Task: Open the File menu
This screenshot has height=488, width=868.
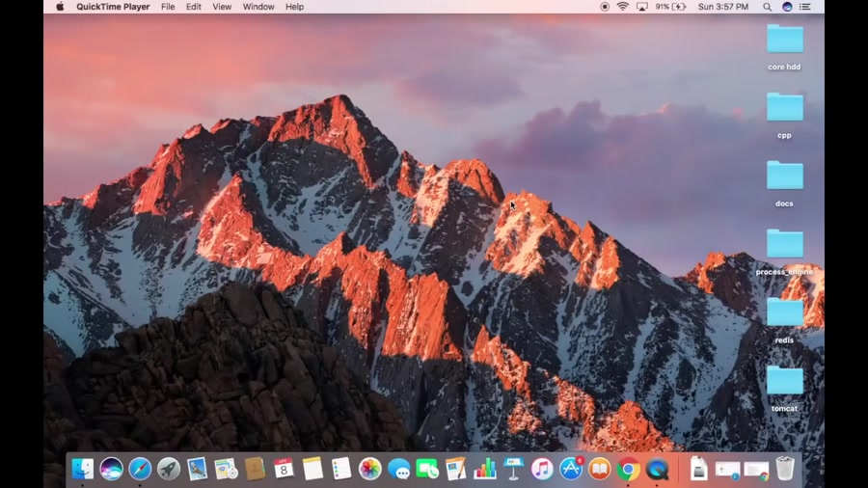Action: (168, 7)
